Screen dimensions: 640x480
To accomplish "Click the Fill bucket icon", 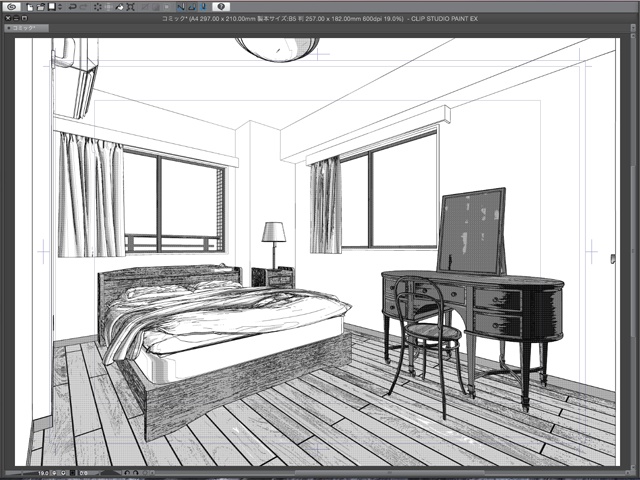I will (x=120, y=7).
